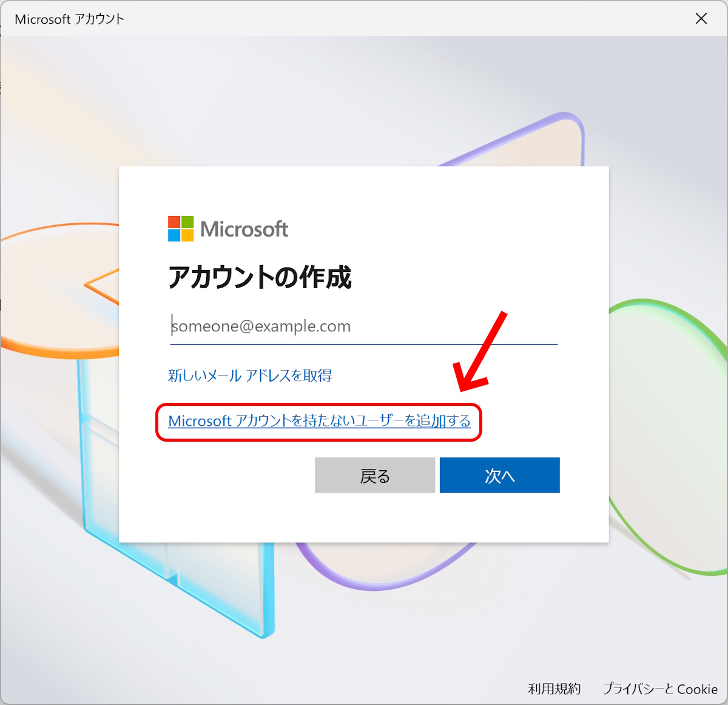The image size is (728, 705).
Task: Click the Microsoft brand wordmark
Action: 245,229
